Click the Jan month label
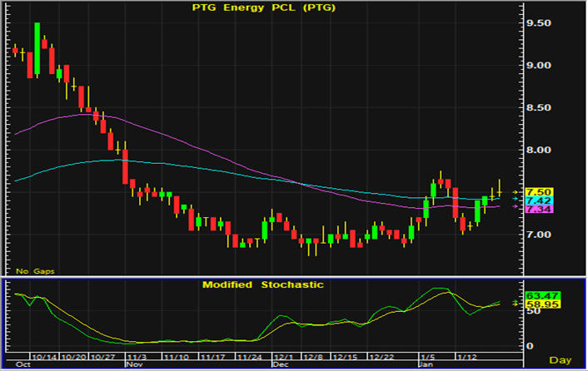Image resolution: width=588 pixels, height=371 pixels. tap(426, 364)
